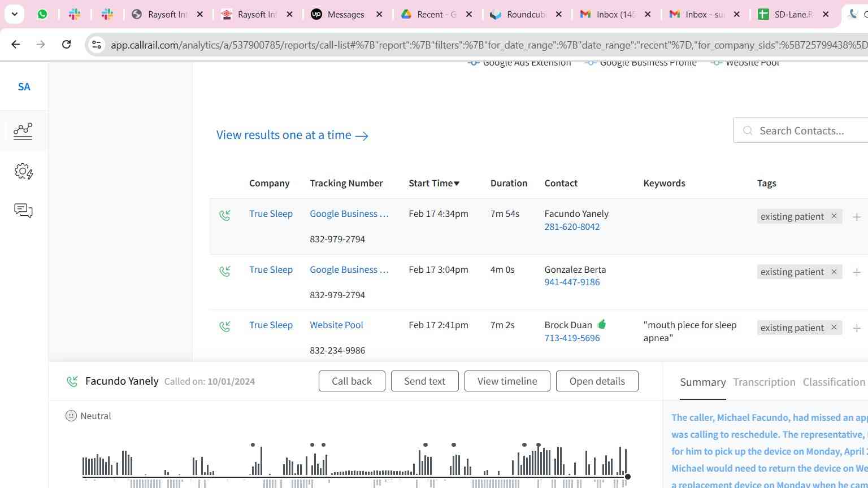
Task: Toggle Website Pool legend item
Action: pos(745,63)
